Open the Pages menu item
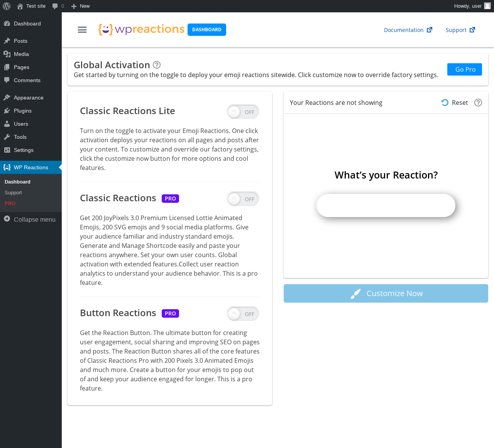494x448 pixels. tap(31, 67)
